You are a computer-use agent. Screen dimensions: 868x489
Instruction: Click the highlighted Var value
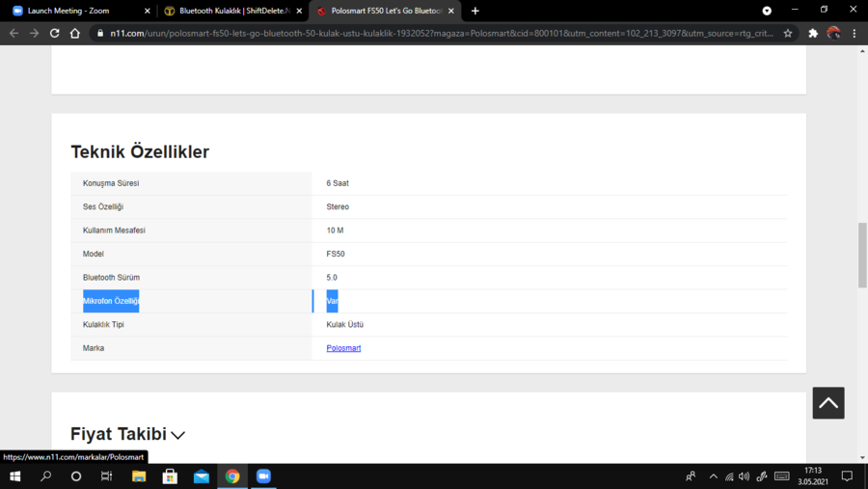point(332,301)
